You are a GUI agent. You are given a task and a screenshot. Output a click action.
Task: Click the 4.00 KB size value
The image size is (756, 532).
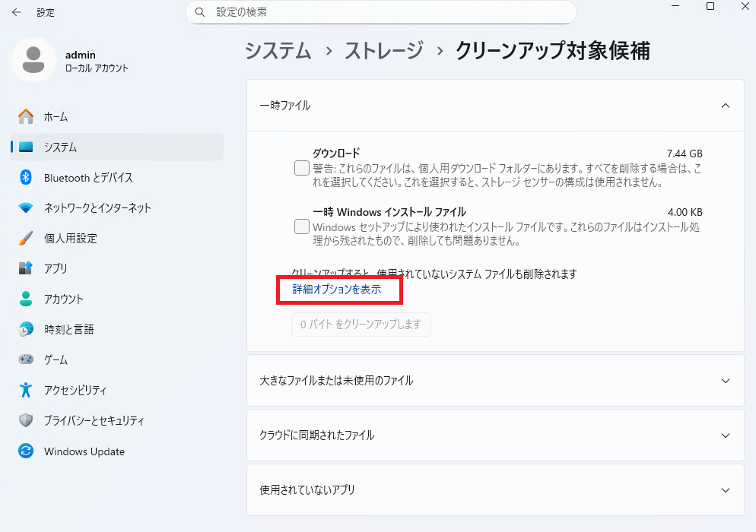(x=685, y=212)
